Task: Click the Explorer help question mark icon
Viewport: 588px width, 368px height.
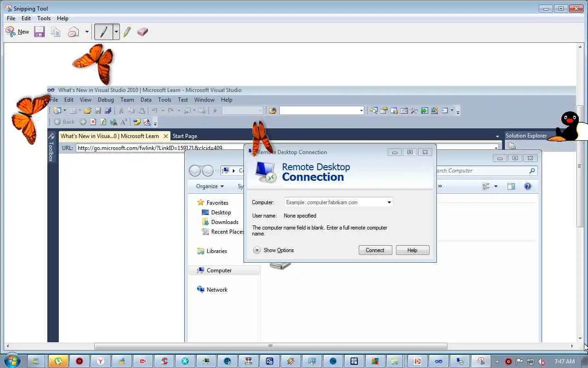Action: pyautogui.click(x=528, y=186)
